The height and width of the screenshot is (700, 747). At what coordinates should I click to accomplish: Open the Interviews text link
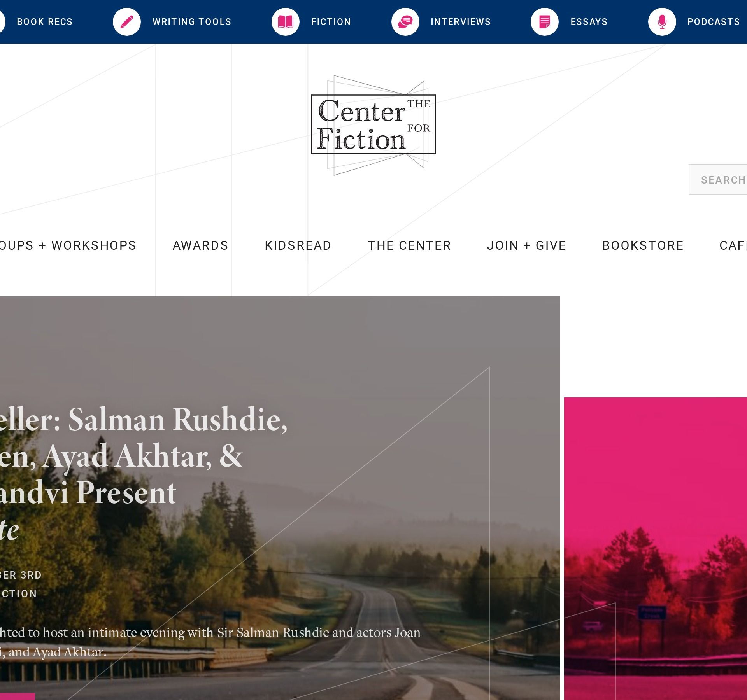(x=461, y=22)
